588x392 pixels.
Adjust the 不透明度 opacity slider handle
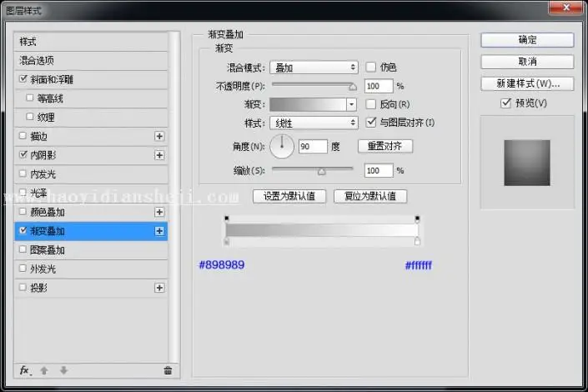pos(353,87)
